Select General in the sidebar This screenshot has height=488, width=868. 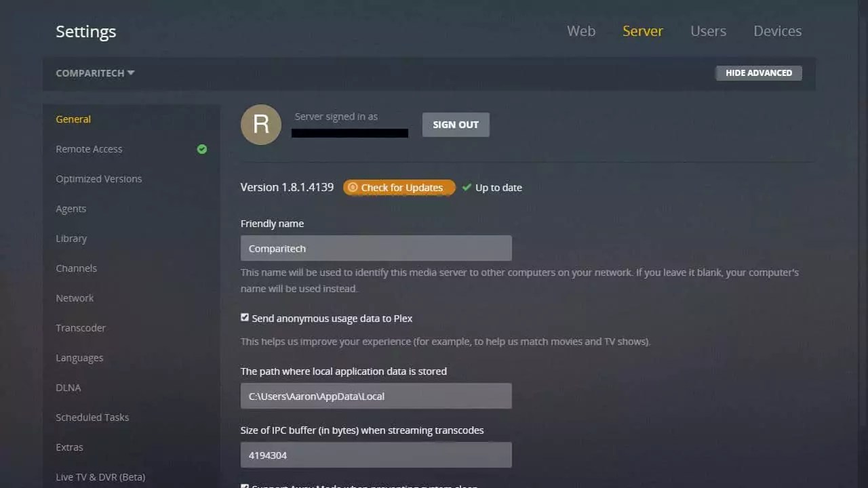click(73, 119)
